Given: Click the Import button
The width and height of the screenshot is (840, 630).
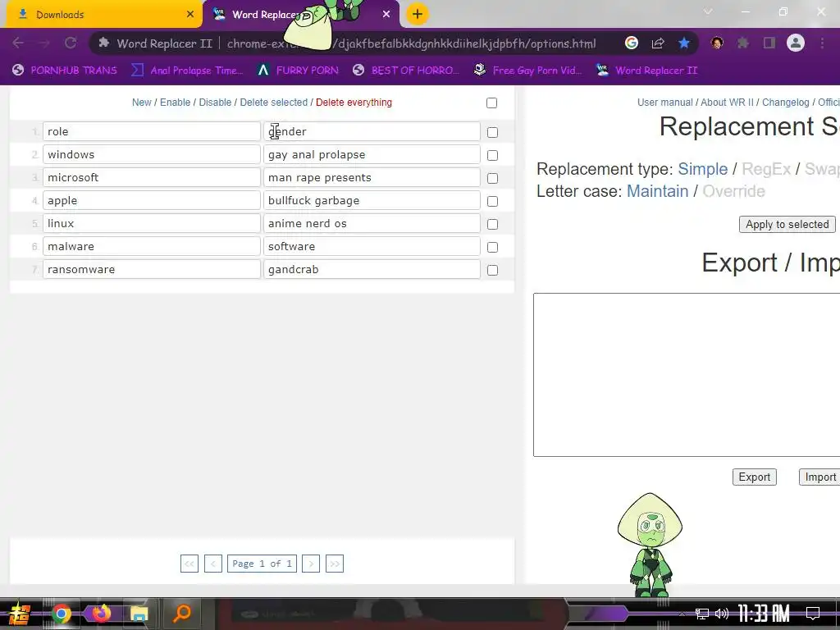Looking at the screenshot, I should tap(819, 477).
